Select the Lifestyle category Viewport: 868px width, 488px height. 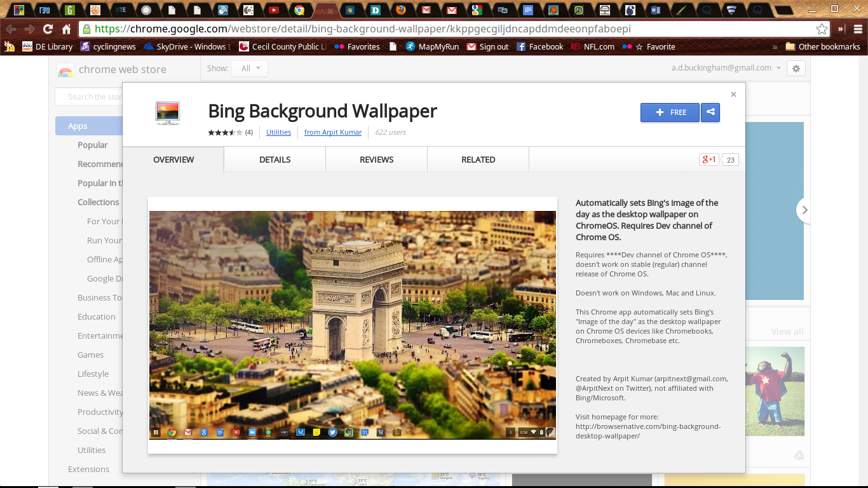click(93, 374)
